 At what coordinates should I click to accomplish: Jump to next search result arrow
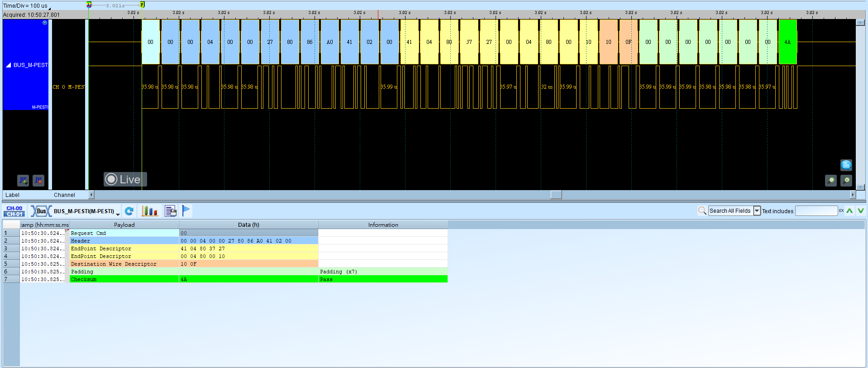point(860,210)
